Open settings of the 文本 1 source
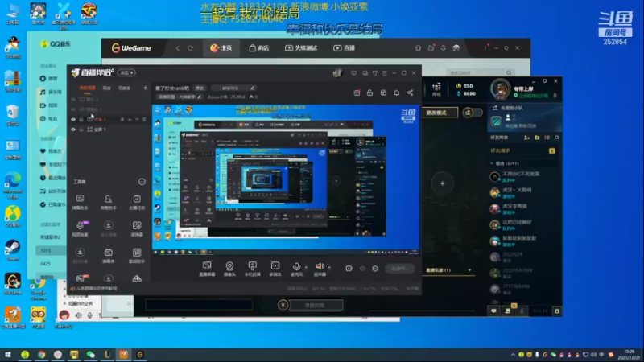Image resolution: width=644 pixels, height=362 pixels. click(122, 119)
